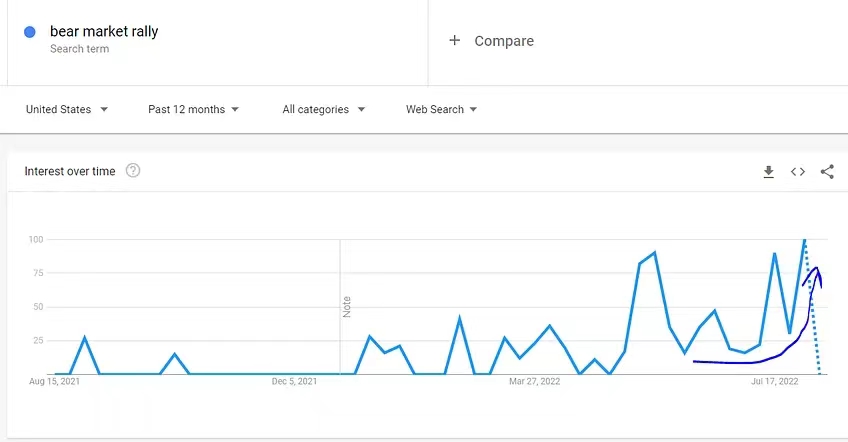
Task: Click the Mar 27, 2022 axis label
Action: tap(537, 381)
